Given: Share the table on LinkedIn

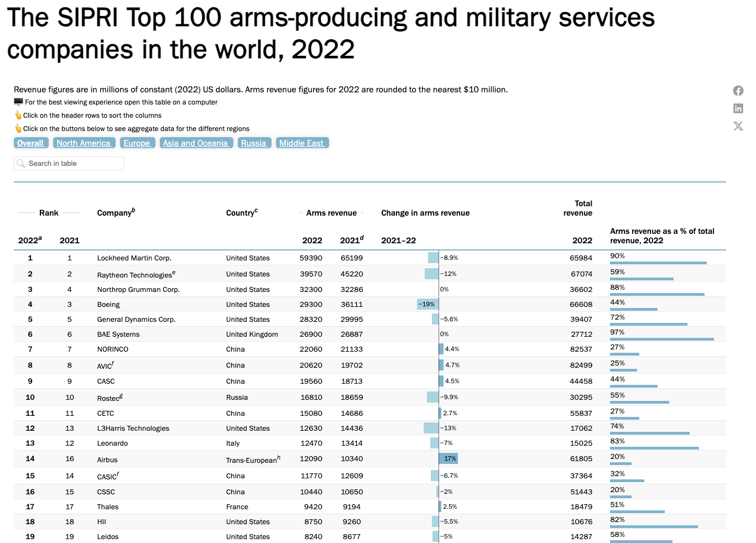Looking at the screenshot, I should tap(738, 108).
